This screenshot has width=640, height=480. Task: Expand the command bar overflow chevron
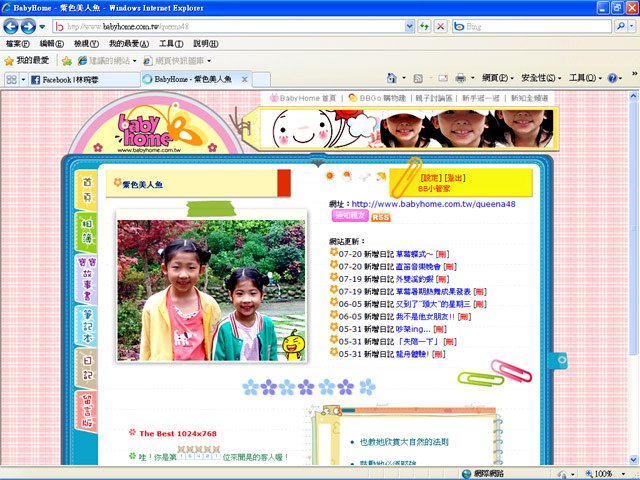pyautogui.click(x=635, y=73)
